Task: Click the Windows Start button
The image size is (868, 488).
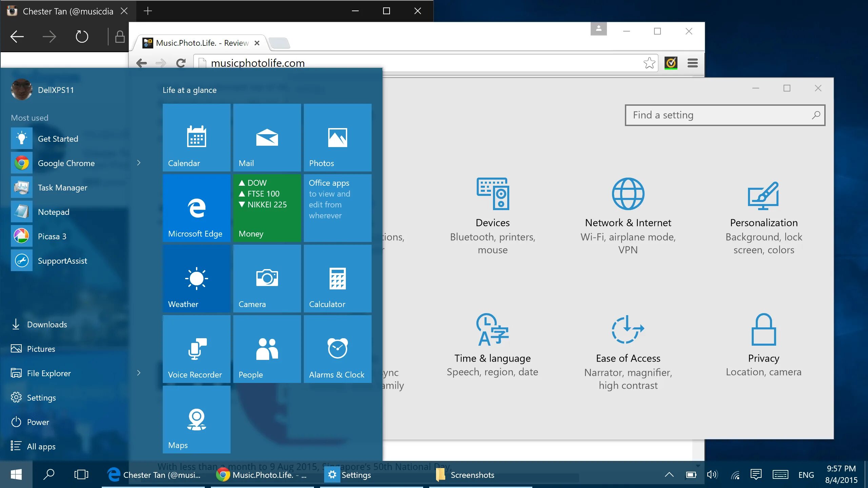Action: pyautogui.click(x=16, y=474)
